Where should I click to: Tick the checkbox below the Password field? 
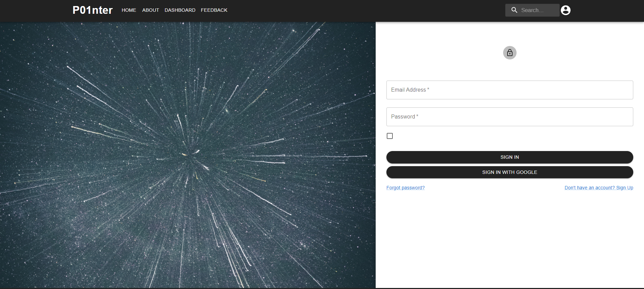389,136
